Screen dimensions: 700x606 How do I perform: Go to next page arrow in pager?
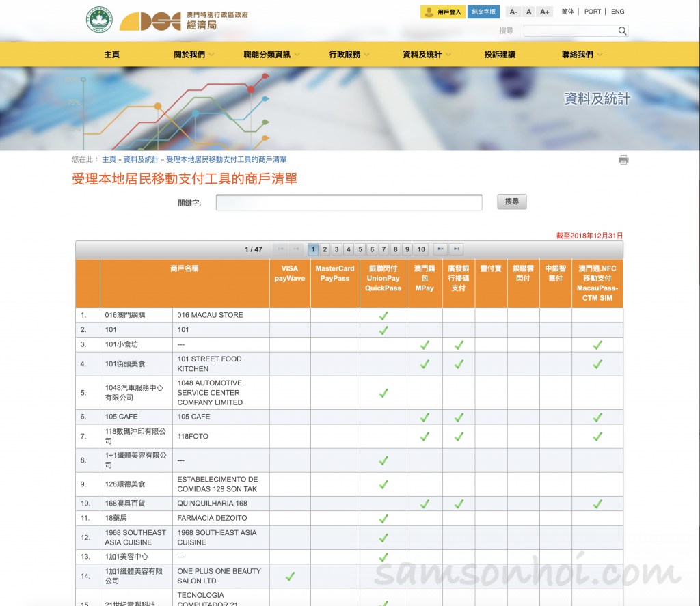point(440,249)
